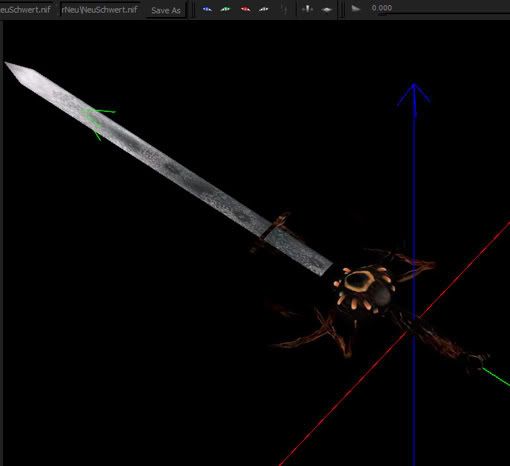Click the blue Z-axis arrowhead
The height and width of the screenshot is (466, 510).
point(414,95)
